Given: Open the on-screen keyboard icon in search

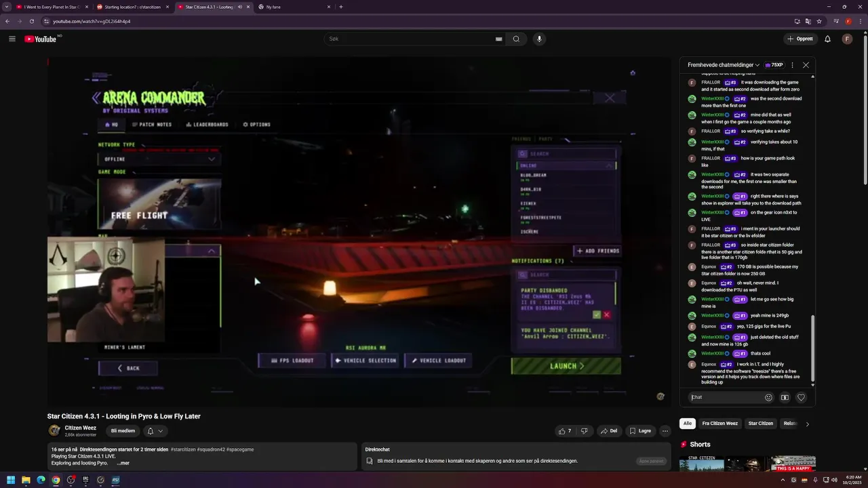Looking at the screenshot, I should 499,39.
